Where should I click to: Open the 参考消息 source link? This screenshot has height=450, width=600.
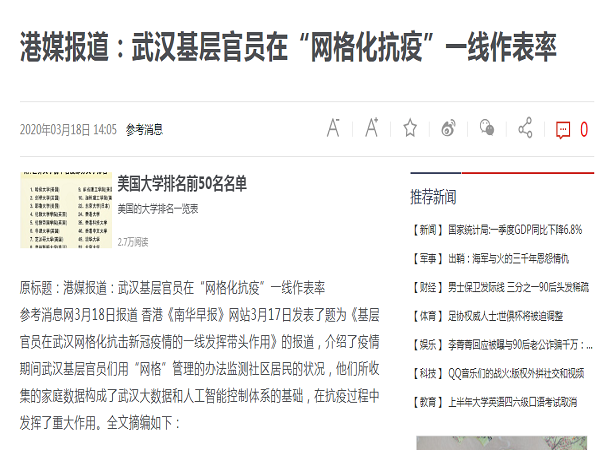tap(144, 130)
